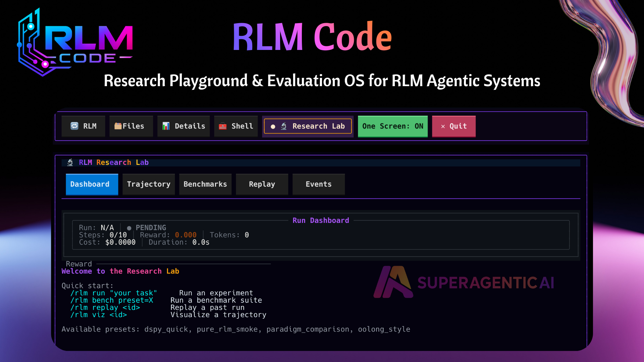This screenshot has height=362, width=644.
Task: Click the toolbox icon on the Shell button
Action: tap(222, 126)
